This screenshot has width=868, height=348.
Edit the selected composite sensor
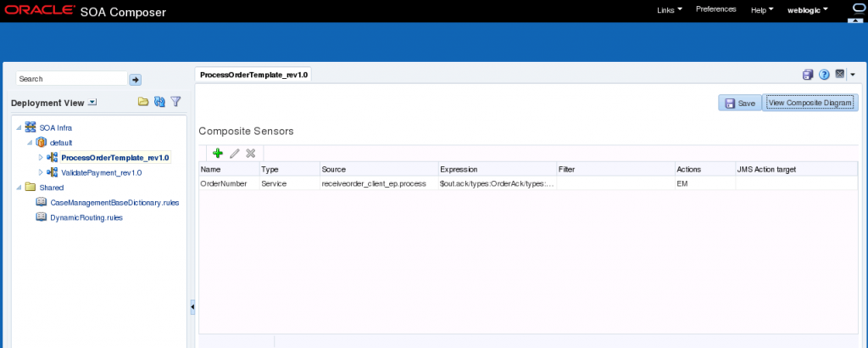click(x=234, y=154)
